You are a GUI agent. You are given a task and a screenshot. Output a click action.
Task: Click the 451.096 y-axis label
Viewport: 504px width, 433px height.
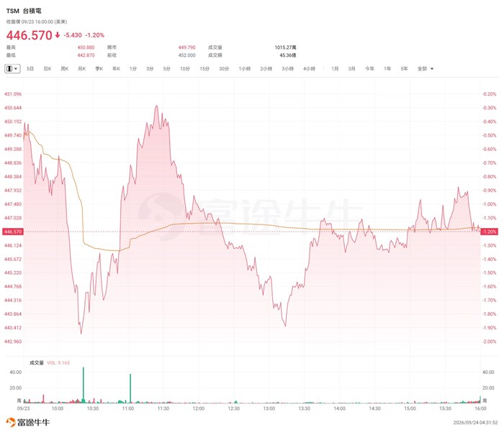[x=13, y=94]
